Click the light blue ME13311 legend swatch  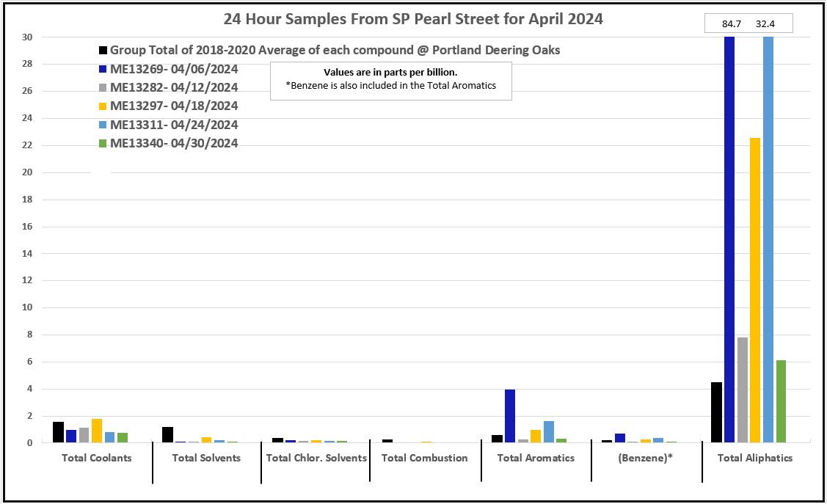tap(103, 125)
